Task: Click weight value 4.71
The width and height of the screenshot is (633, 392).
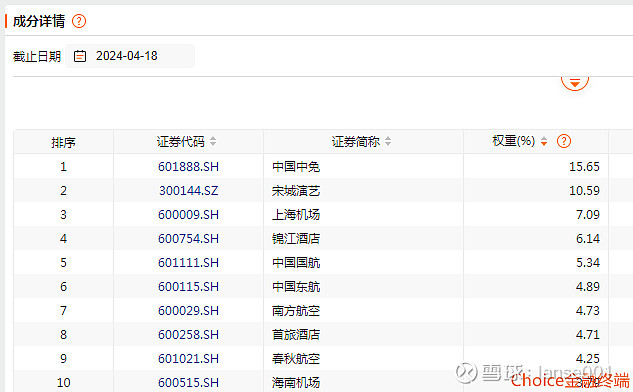Action: tap(588, 335)
